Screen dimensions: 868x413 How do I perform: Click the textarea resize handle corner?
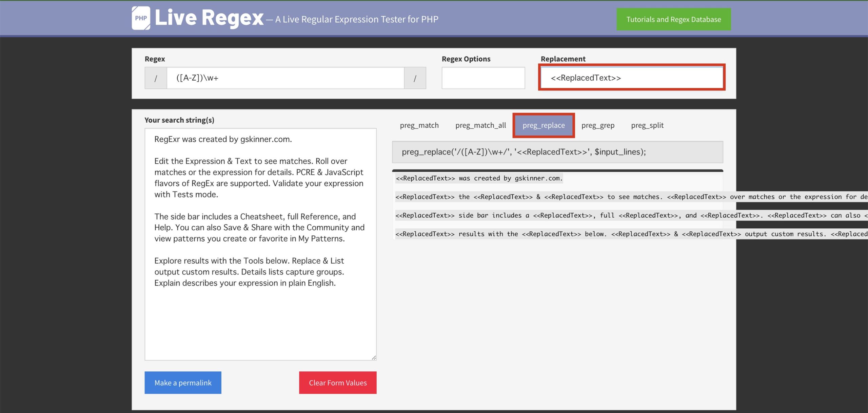pyautogui.click(x=374, y=357)
